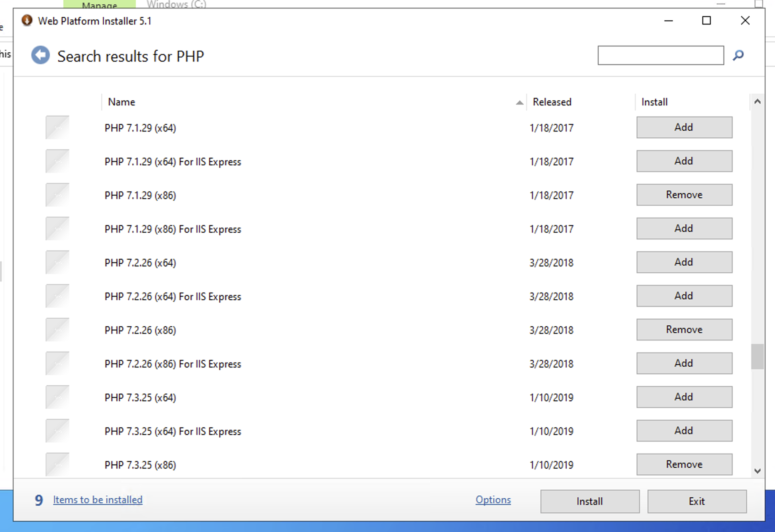Click the thumbnail icon for PHP 7.1.29 (x86)
The image size is (775, 532).
[x=57, y=195]
